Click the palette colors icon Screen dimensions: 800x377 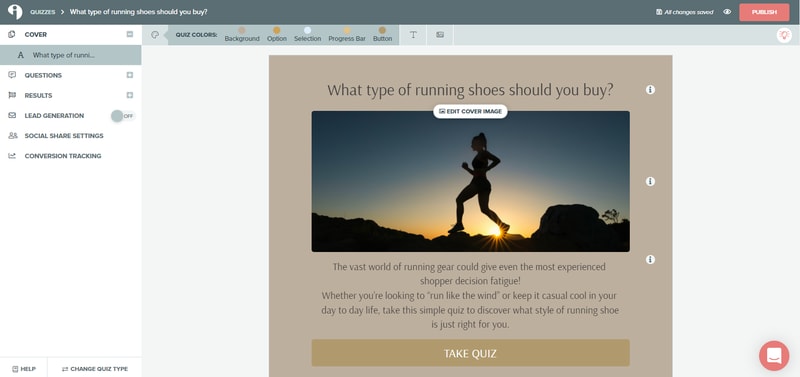click(155, 35)
